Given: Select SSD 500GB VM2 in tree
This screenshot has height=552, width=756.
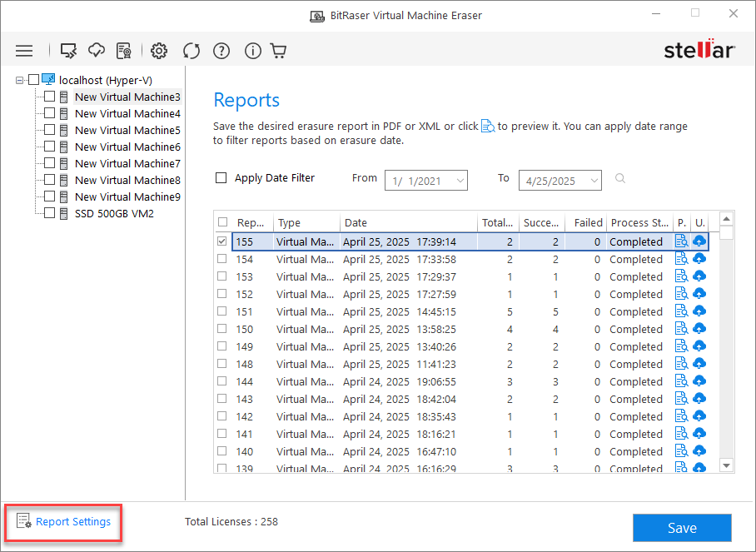Looking at the screenshot, I should 114,214.
